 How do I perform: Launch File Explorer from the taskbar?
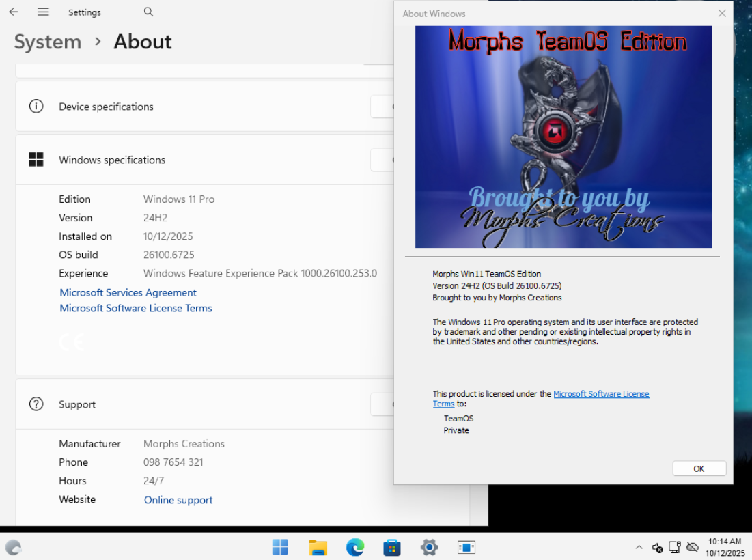pos(318,547)
